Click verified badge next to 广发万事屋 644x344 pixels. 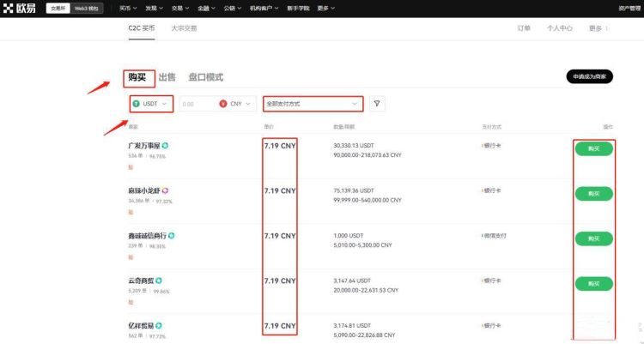[165, 145]
